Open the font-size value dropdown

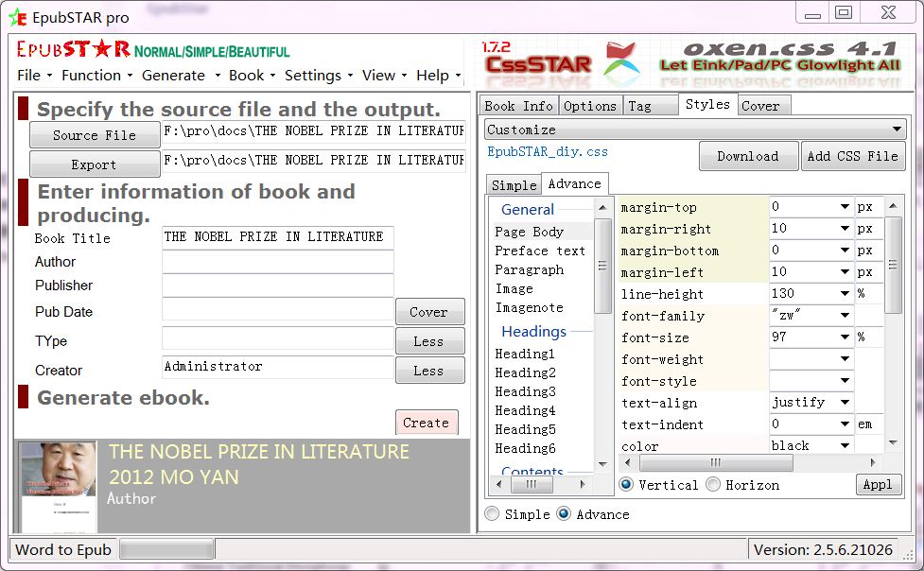tap(845, 337)
